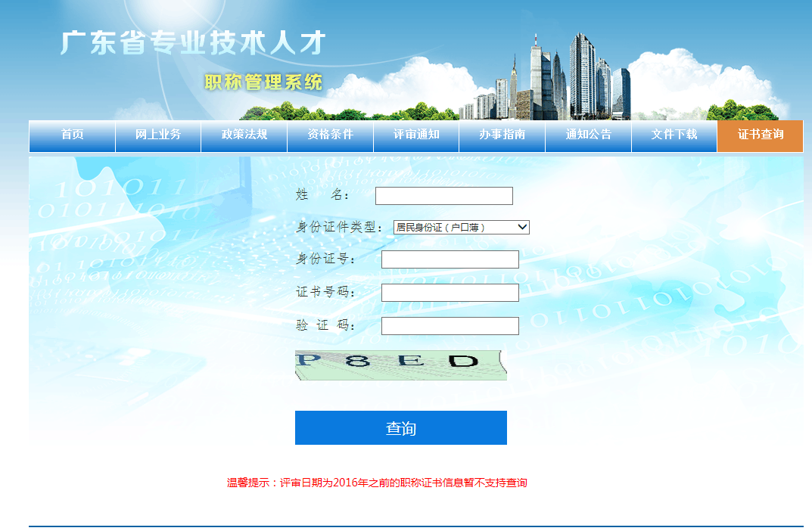Open the 政策法规 section
This screenshot has height=531, width=812.
coord(244,136)
